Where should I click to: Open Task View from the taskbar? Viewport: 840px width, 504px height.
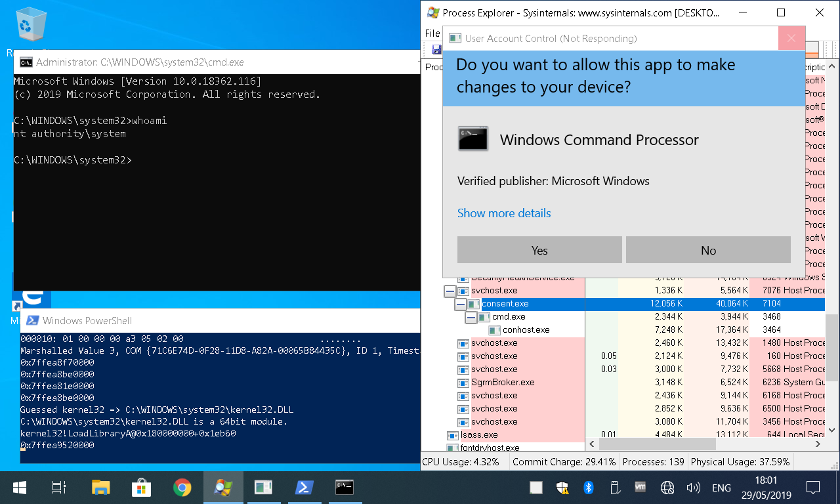point(59,487)
